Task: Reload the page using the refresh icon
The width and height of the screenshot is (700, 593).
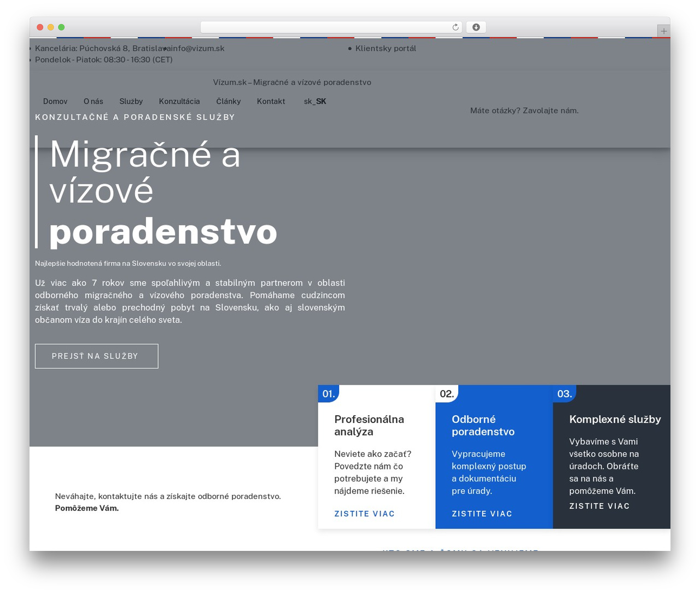Action: click(x=455, y=27)
